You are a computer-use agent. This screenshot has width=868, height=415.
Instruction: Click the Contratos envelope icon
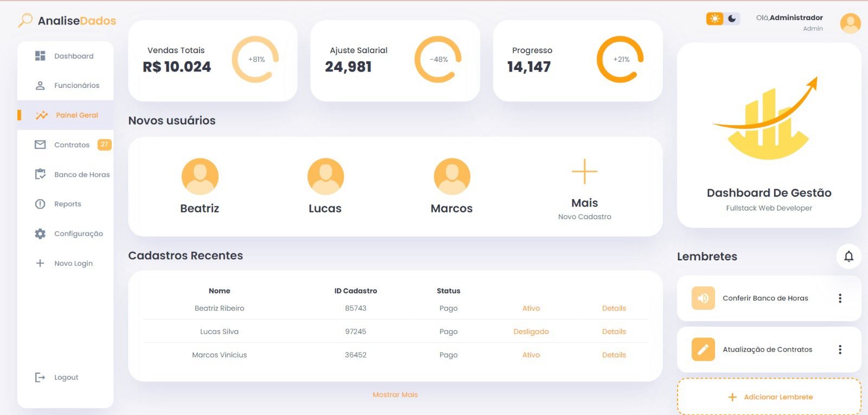pyautogui.click(x=40, y=145)
